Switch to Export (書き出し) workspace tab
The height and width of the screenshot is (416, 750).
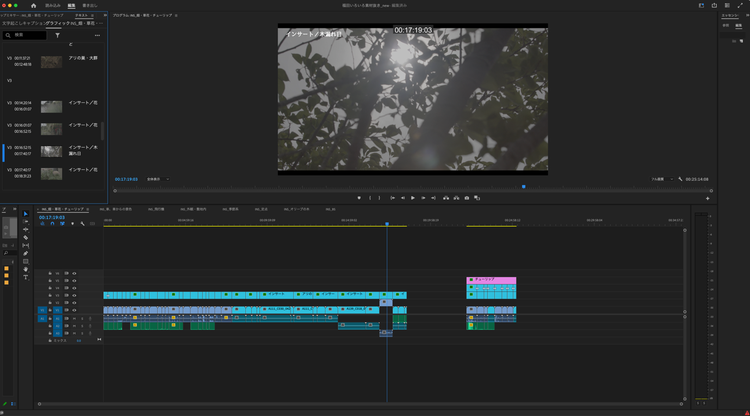pyautogui.click(x=89, y=6)
